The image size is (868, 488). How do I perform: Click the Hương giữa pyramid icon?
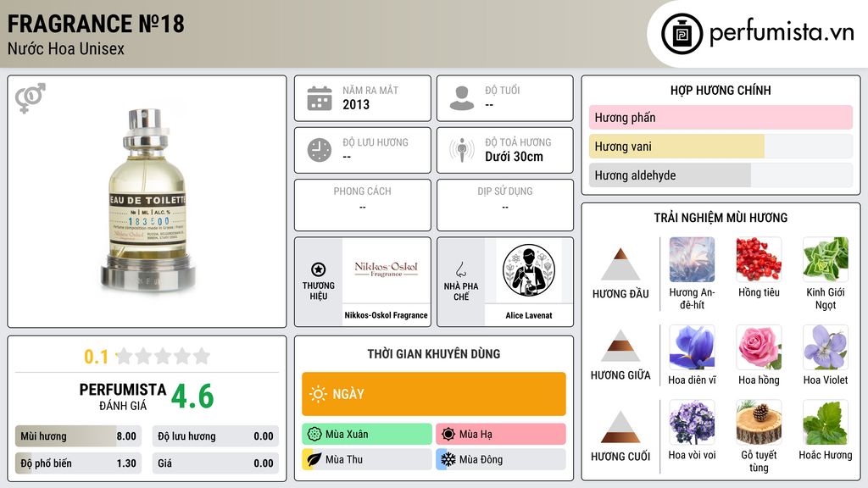click(620, 346)
